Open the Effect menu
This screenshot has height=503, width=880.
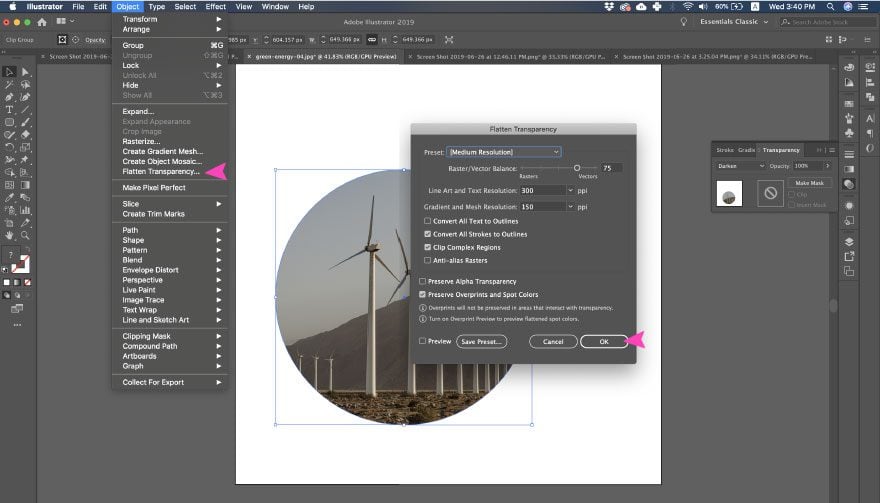[x=216, y=7]
